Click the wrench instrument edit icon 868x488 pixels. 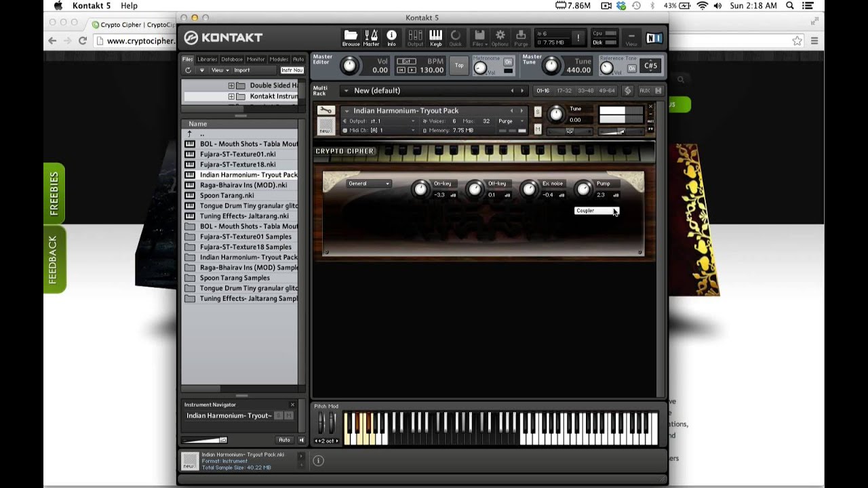[x=326, y=110]
